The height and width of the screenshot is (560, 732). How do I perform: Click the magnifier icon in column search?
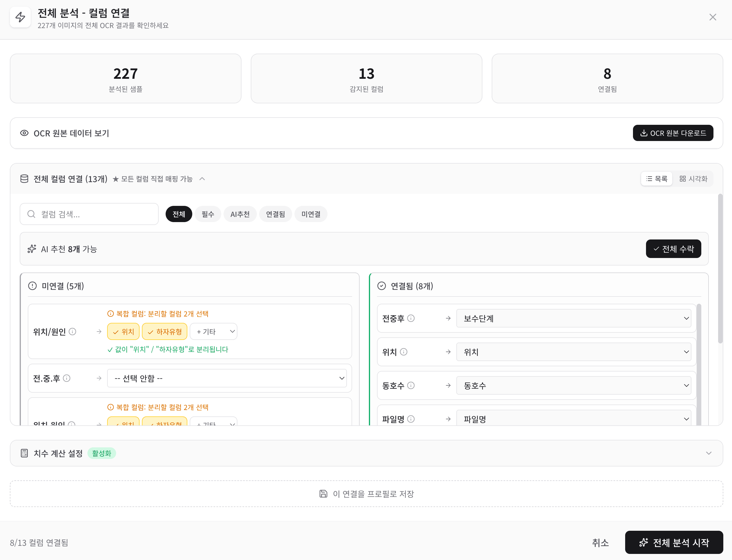pyautogui.click(x=31, y=214)
